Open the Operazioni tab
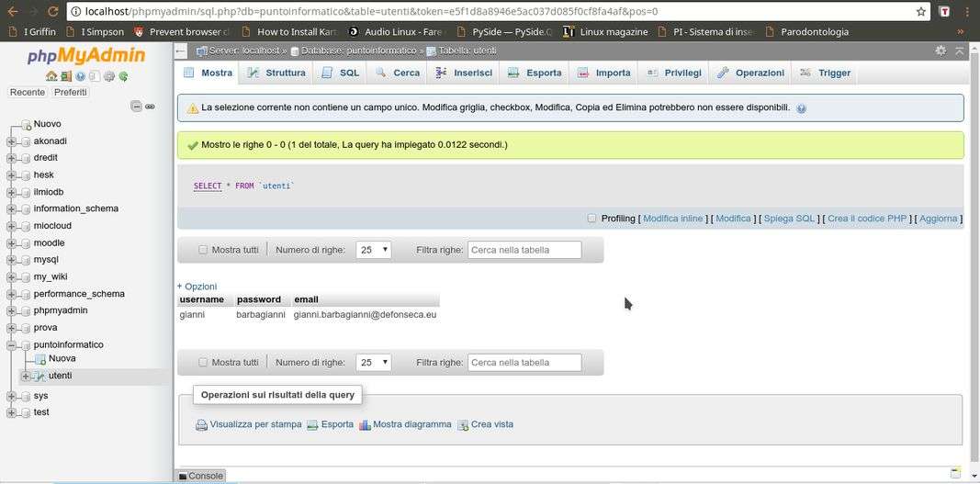The image size is (980, 484). (x=750, y=73)
